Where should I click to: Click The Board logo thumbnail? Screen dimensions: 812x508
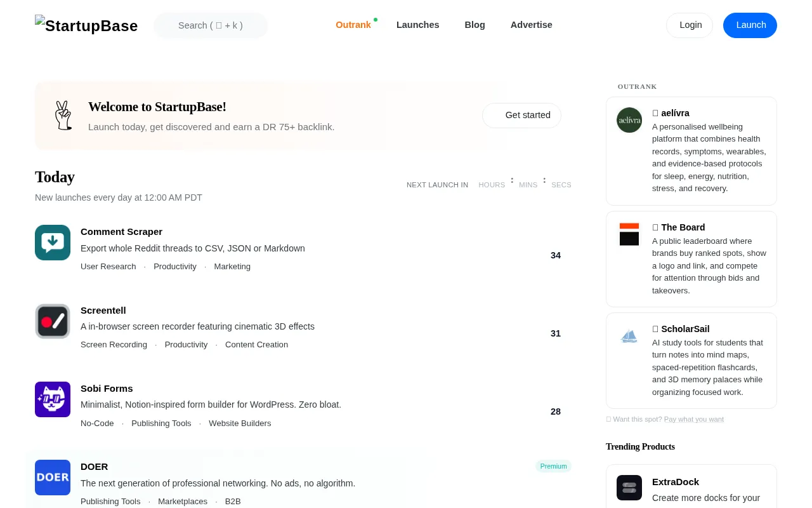click(629, 234)
